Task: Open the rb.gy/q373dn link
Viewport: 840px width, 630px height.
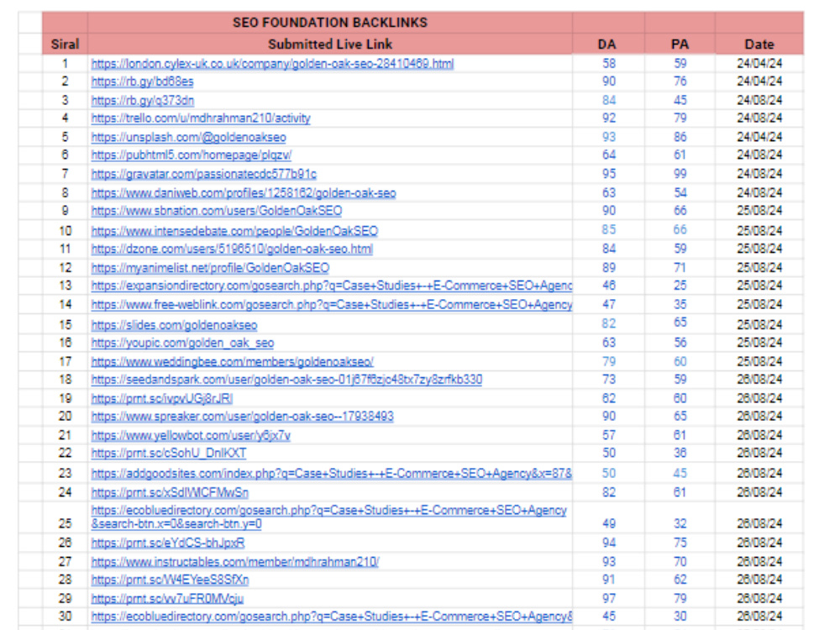Action: pos(143,100)
